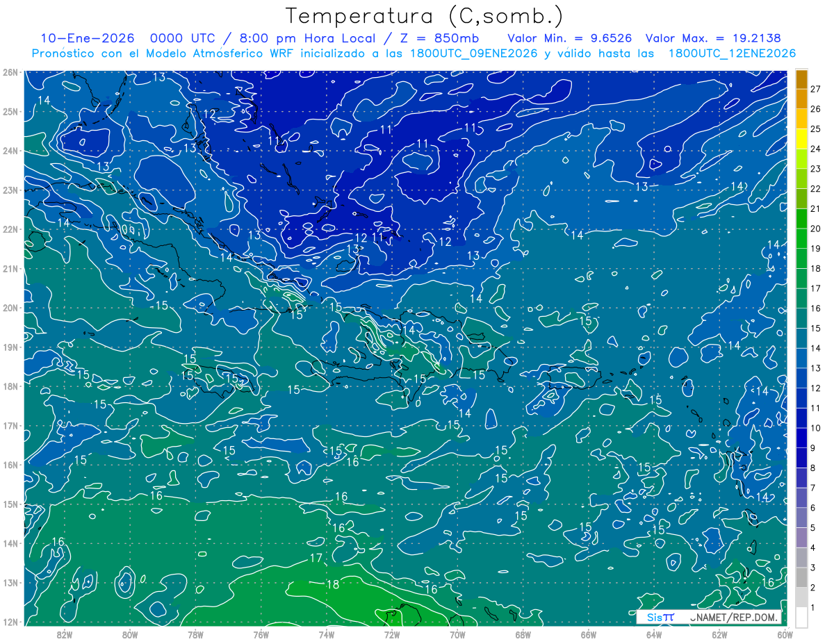Click the "9" label on the color scale
Viewport: 834px width, 644px height.
tap(813, 448)
